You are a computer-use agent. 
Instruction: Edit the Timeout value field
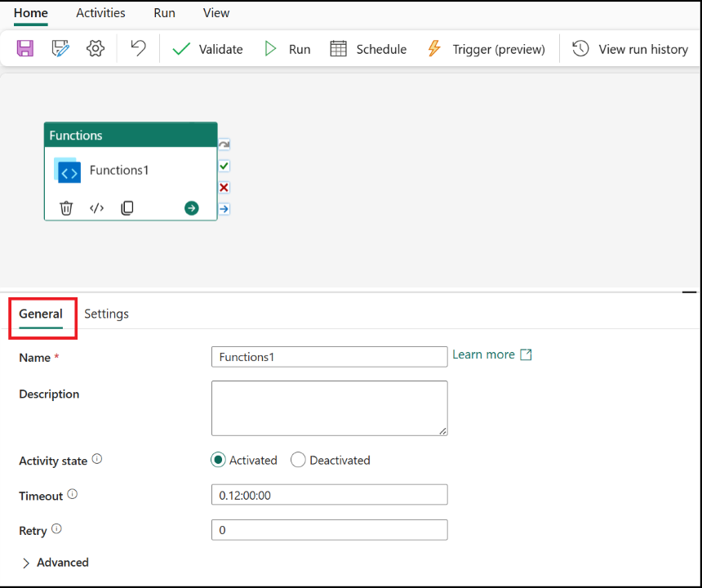click(329, 494)
